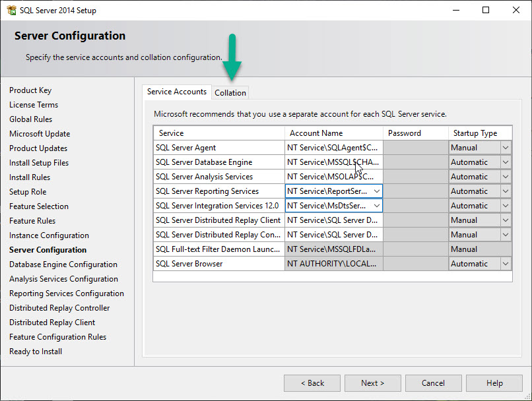532x401 pixels.
Task: Click Account Name for Distributed Replay Client
Action: 334,220
